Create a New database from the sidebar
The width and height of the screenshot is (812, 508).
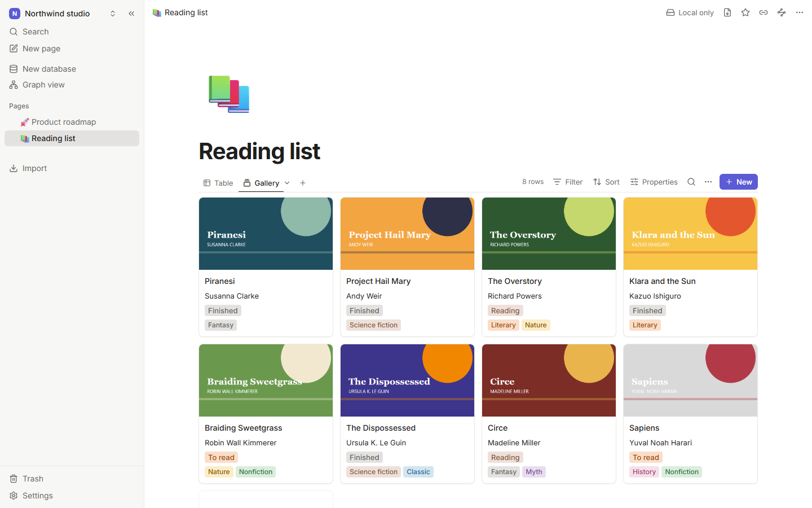pyautogui.click(x=72, y=69)
